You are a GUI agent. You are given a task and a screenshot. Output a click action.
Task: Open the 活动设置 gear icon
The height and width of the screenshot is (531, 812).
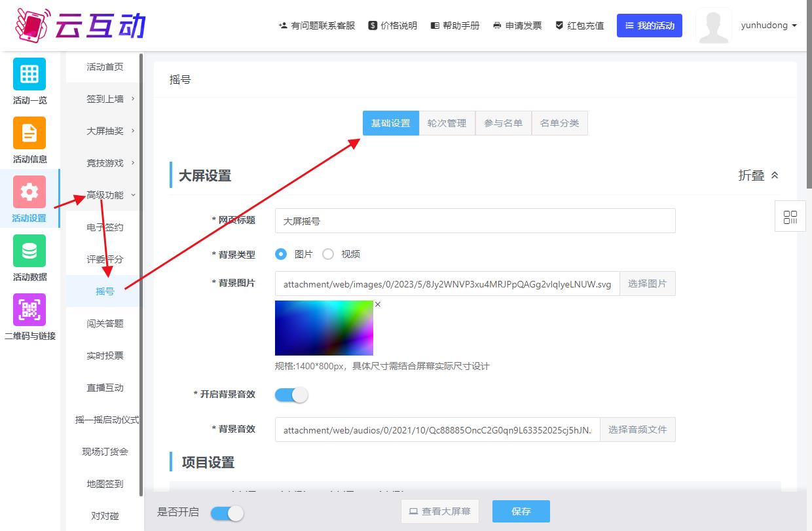pyautogui.click(x=29, y=192)
